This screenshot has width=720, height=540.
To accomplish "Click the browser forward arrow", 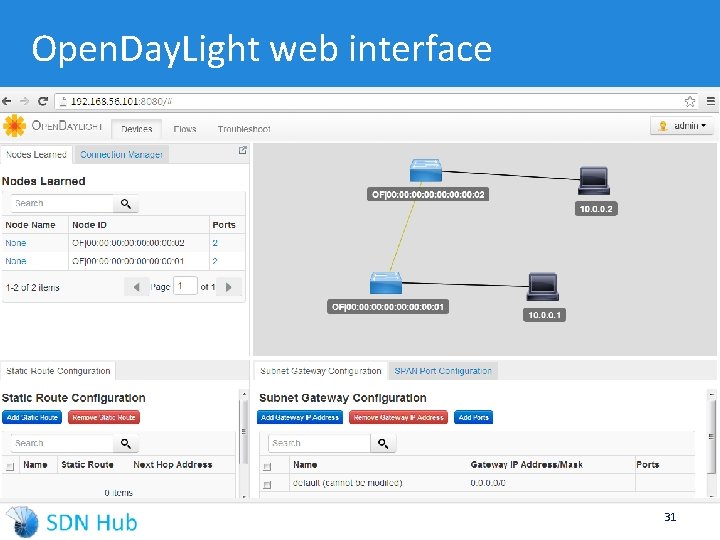I will tap(24, 101).
